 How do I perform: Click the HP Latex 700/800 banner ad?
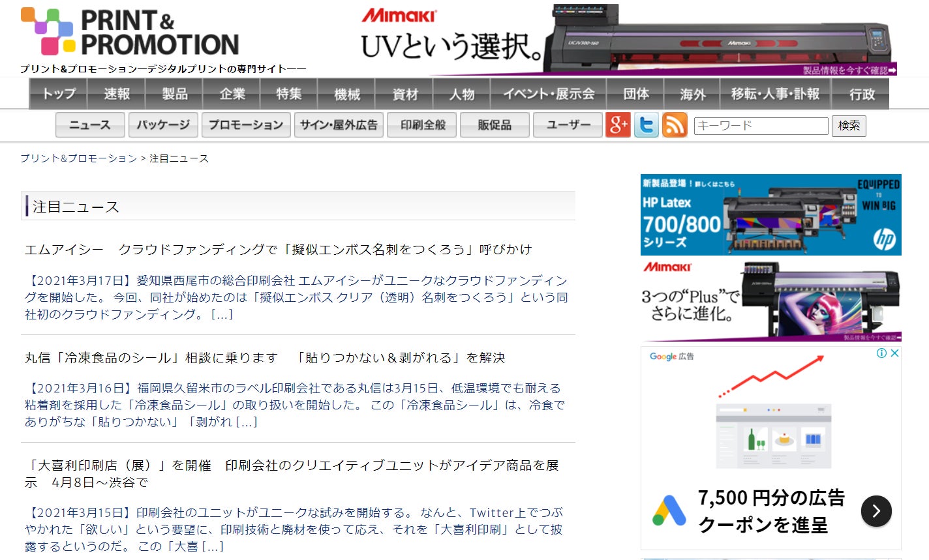pos(770,214)
